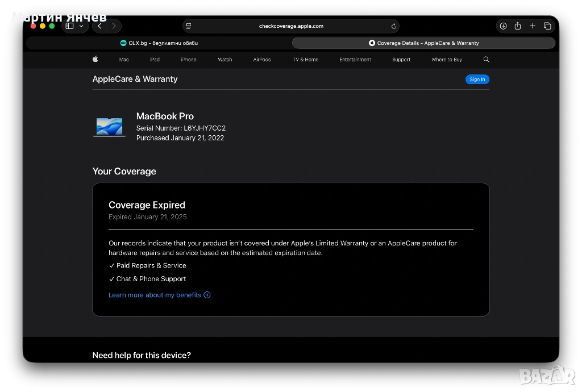
Task: Click the Sign In button
Action: coord(477,80)
